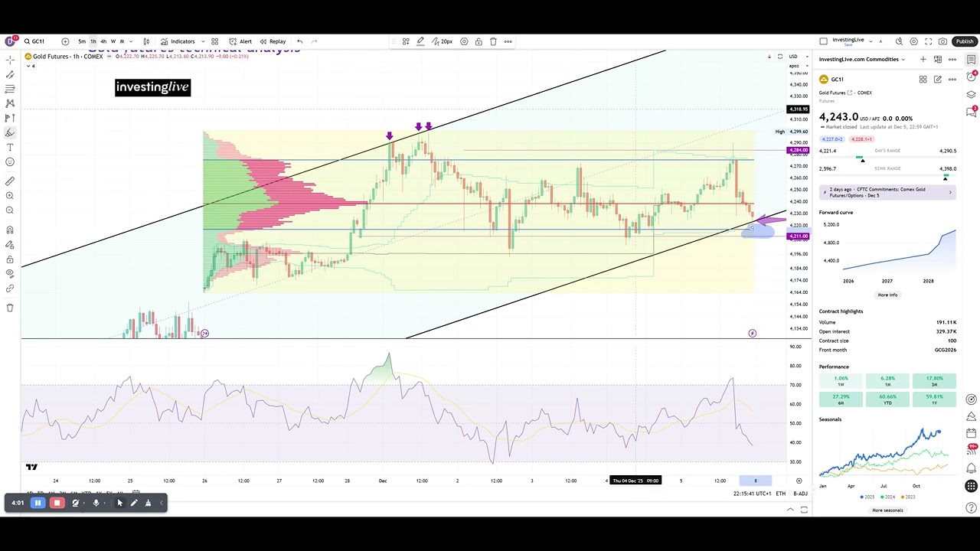Stop the screen recording

click(57, 503)
